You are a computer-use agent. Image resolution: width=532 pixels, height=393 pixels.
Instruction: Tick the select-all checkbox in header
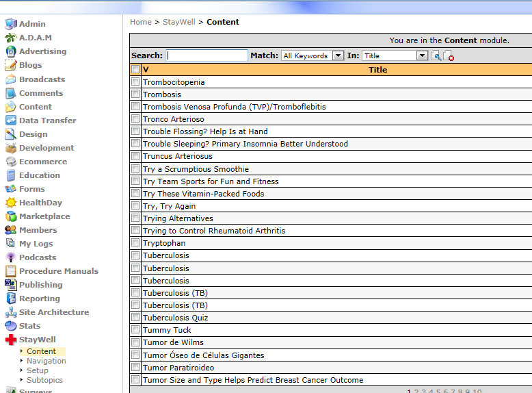(x=135, y=69)
